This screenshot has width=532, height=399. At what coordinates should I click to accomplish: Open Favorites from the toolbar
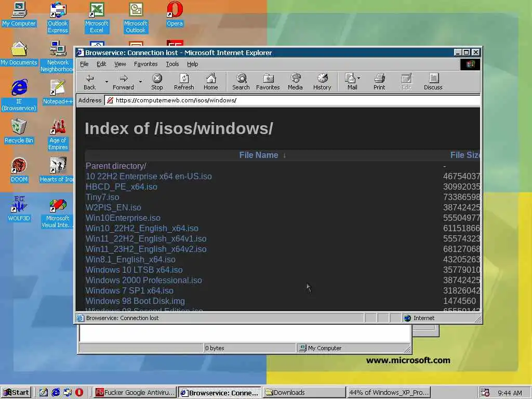268,82
